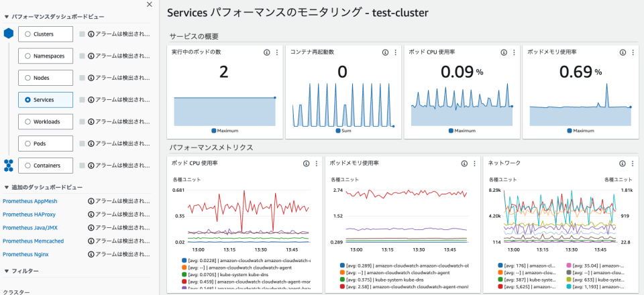Click the info icon next to Prometheus AppMesh
This screenshot has height=295, width=644.
point(91,201)
